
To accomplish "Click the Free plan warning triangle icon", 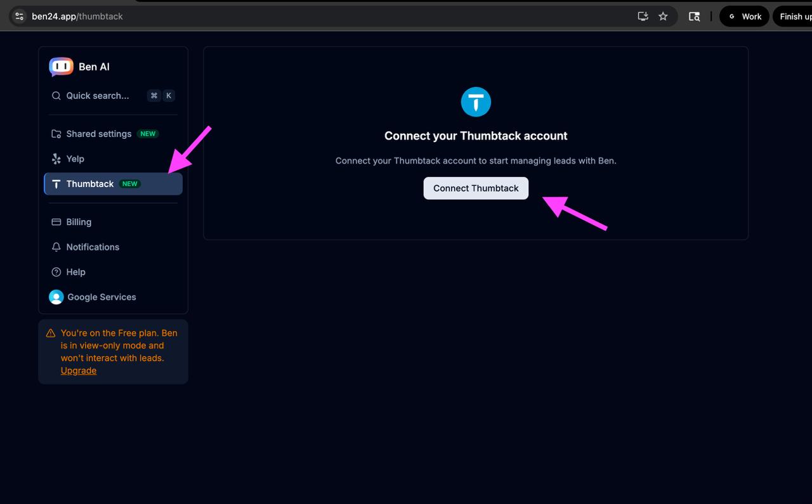I will click(51, 333).
